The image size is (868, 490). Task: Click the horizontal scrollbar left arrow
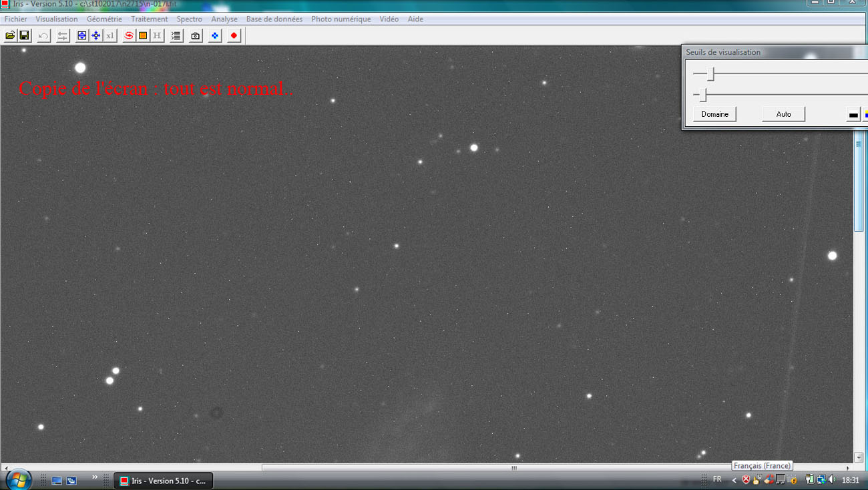(5, 468)
